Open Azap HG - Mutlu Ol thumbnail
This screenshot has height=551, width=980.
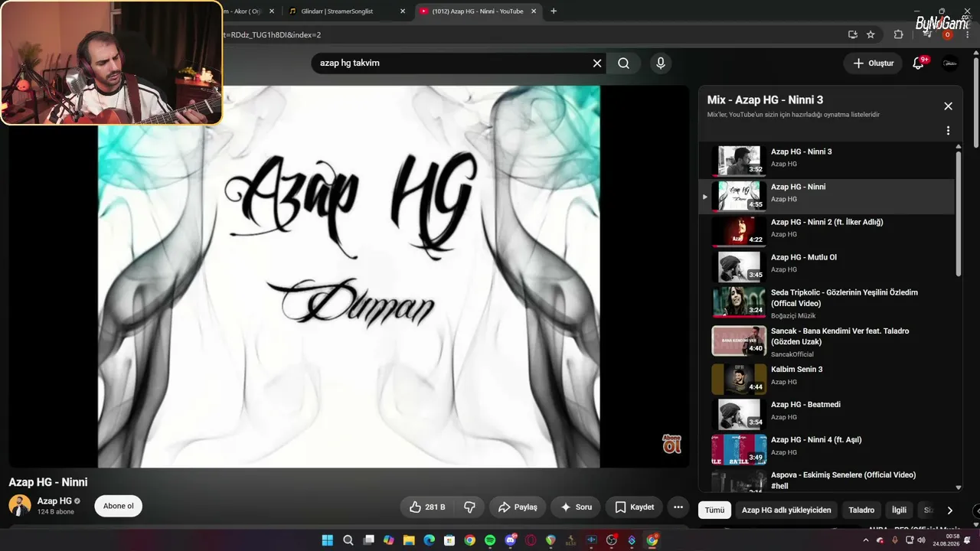tap(739, 266)
